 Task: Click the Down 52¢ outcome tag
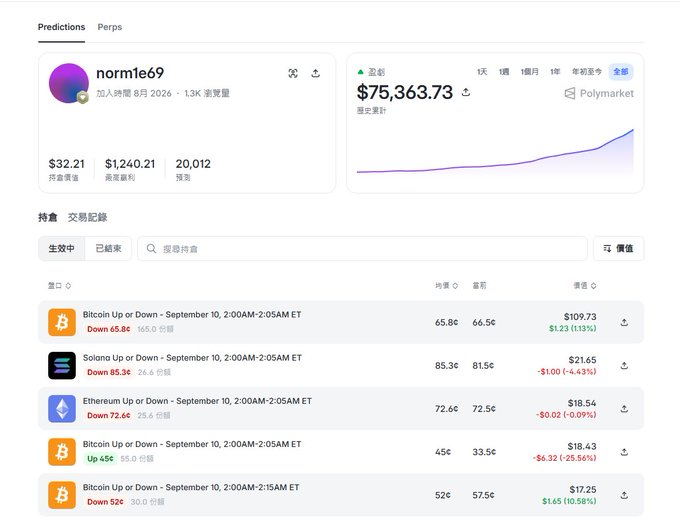point(105,502)
